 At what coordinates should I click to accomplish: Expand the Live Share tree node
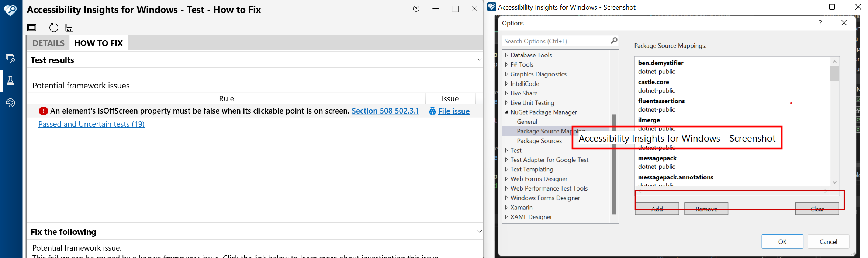[506, 93]
